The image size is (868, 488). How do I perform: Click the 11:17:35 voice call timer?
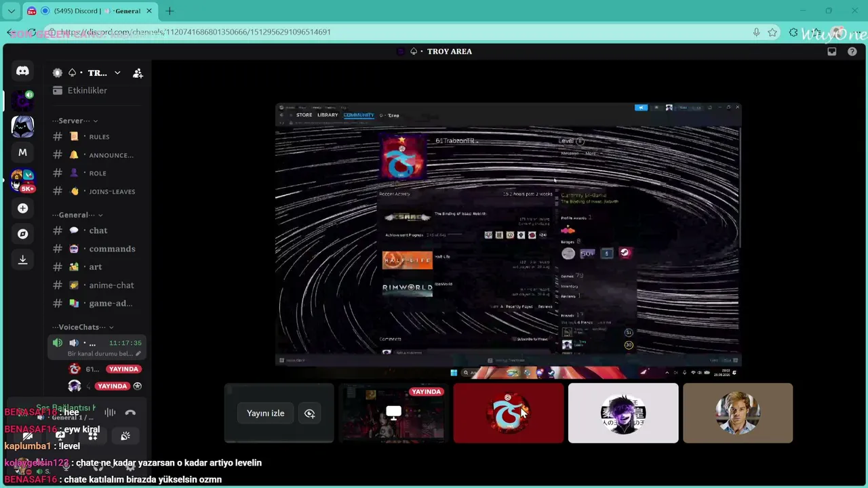pyautogui.click(x=125, y=343)
